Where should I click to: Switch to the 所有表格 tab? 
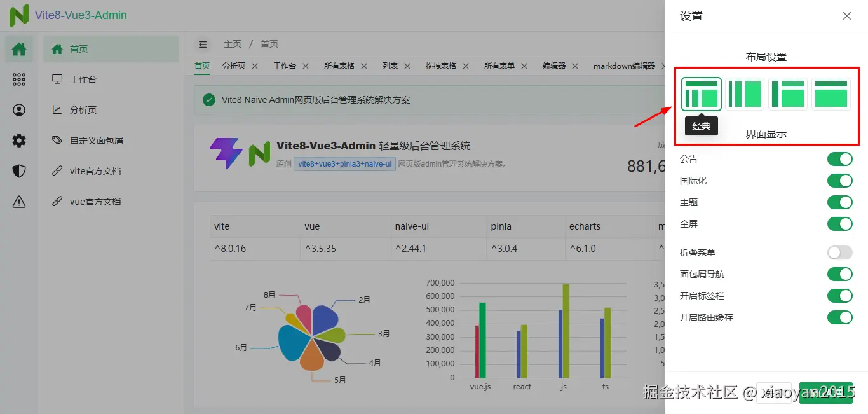click(x=339, y=66)
